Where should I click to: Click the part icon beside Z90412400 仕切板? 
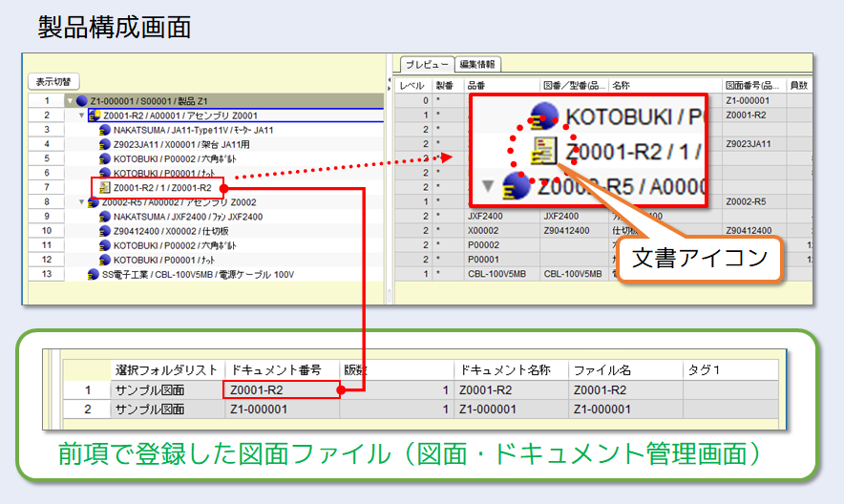[x=105, y=231]
